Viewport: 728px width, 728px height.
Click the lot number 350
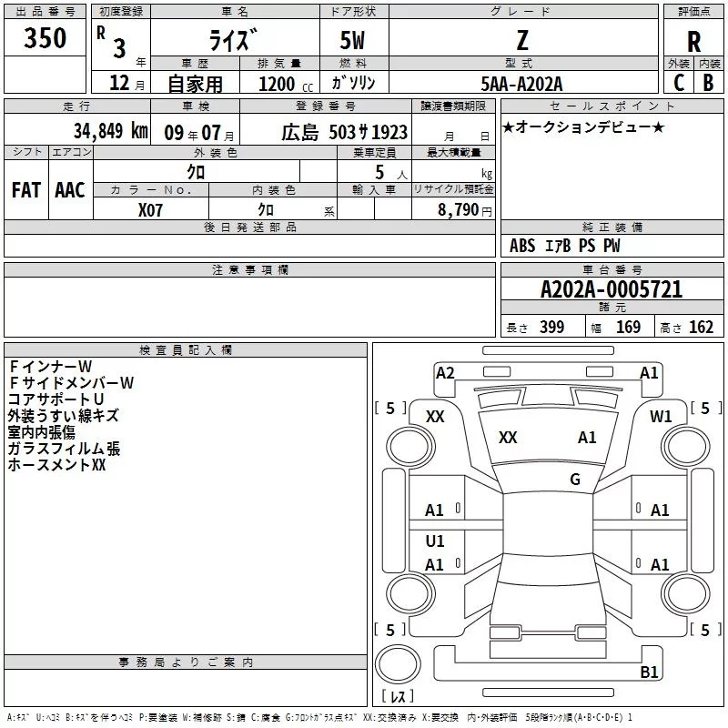(x=45, y=38)
